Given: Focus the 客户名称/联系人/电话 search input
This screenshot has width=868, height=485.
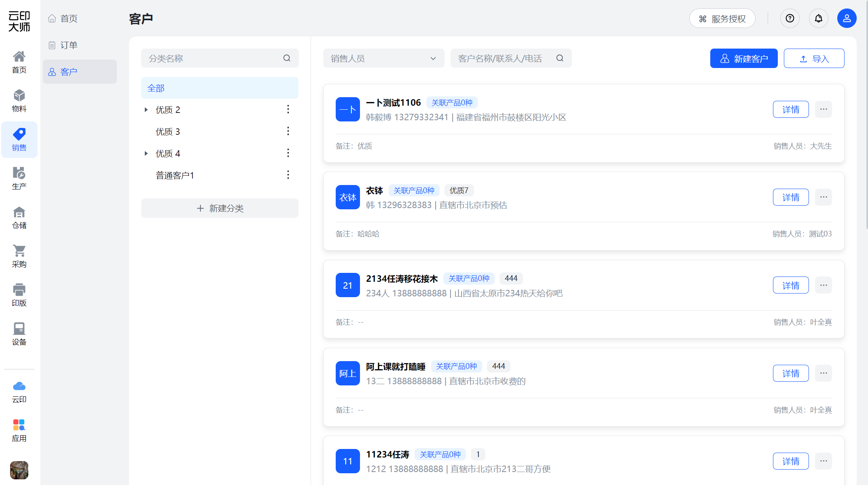Looking at the screenshot, I should pyautogui.click(x=511, y=58).
